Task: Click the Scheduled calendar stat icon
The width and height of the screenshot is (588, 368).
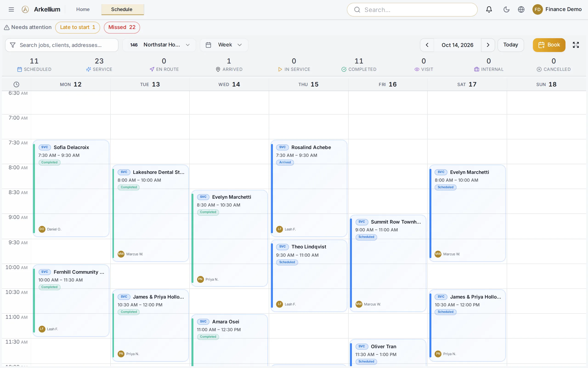Action: point(20,69)
